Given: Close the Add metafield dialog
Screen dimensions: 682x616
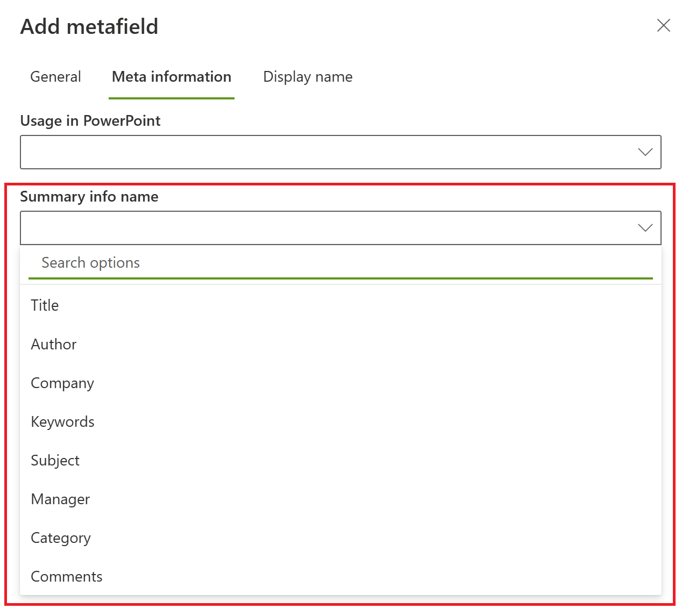Looking at the screenshot, I should pos(663,26).
